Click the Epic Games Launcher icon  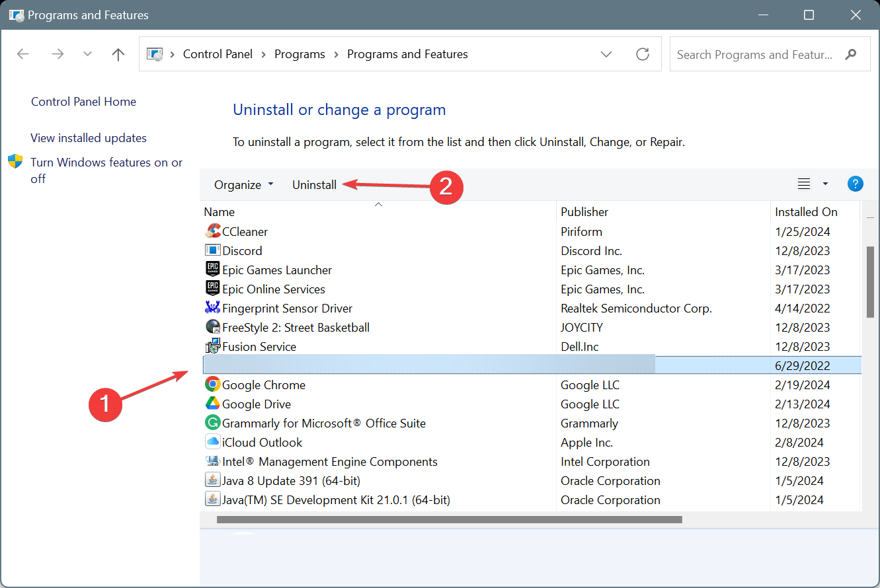click(x=213, y=270)
